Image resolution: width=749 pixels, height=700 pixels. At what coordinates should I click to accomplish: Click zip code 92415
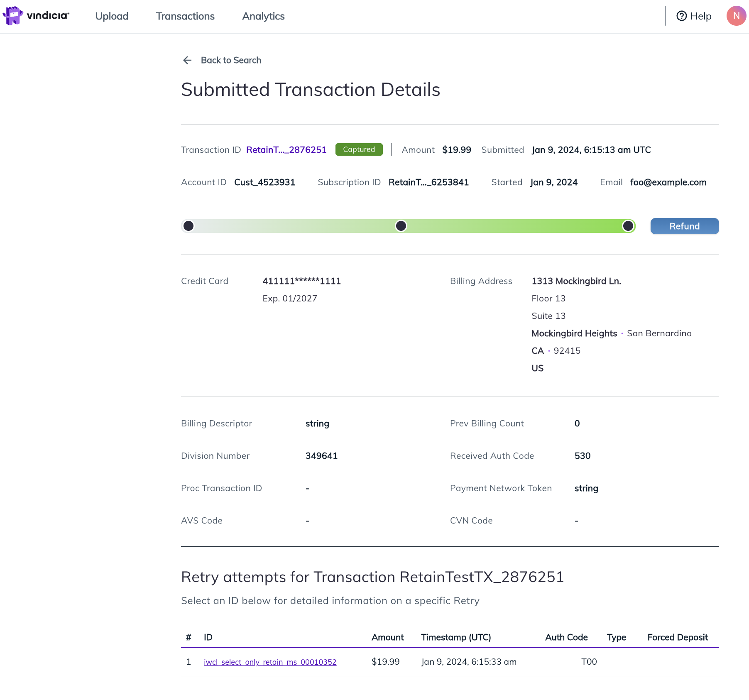point(567,351)
